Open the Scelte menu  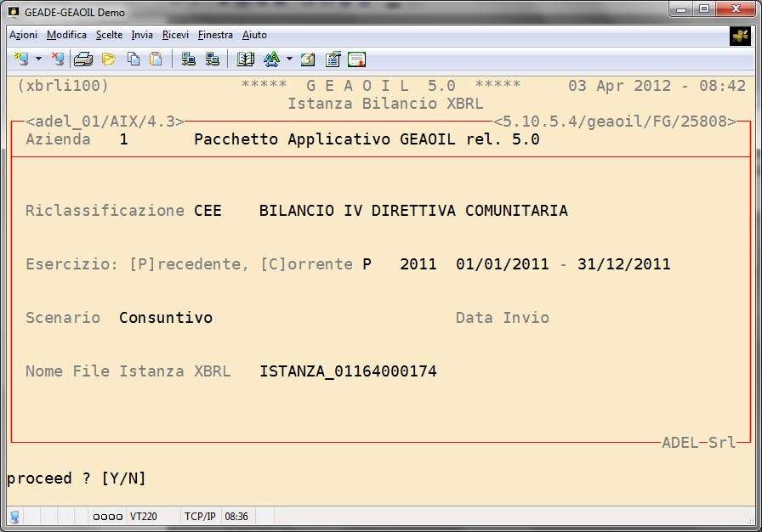pos(110,35)
